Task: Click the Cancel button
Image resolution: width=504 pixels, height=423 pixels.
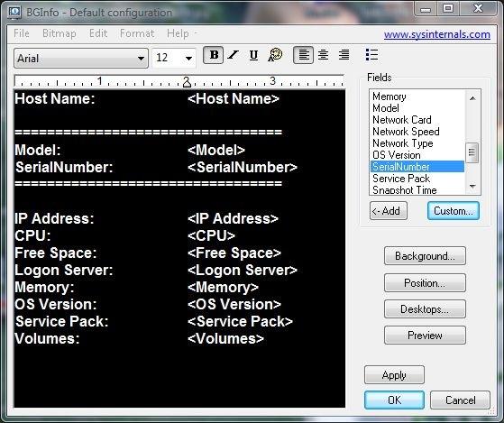Action: [461, 400]
